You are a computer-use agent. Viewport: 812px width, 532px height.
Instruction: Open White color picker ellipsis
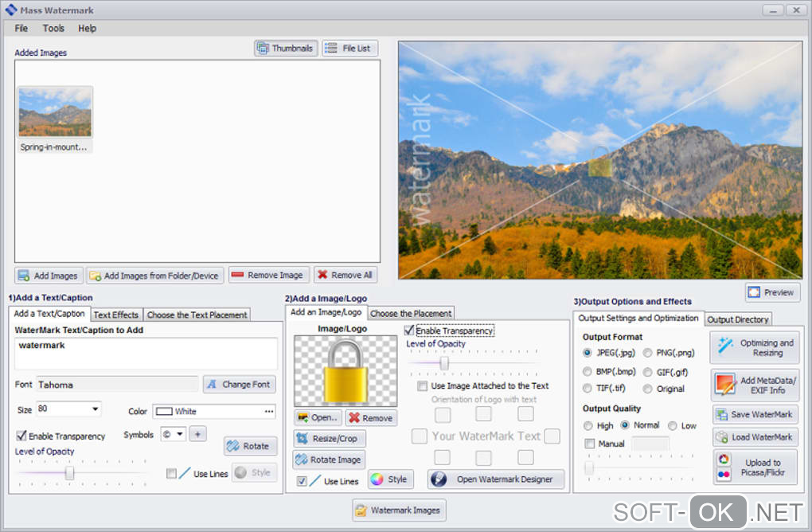[269, 411]
